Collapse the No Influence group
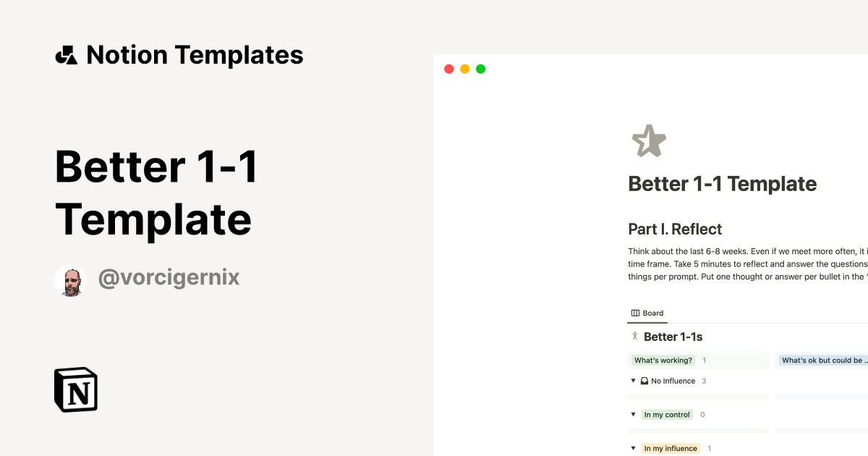 (x=633, y=380)
